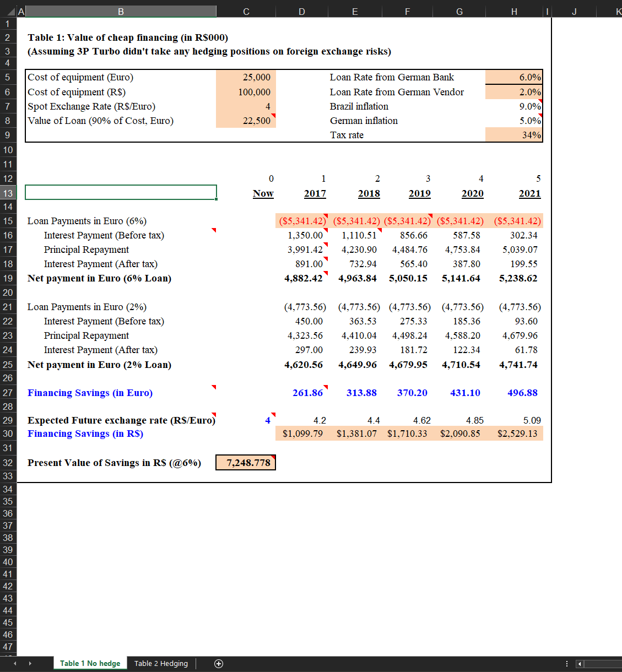The image size is (622, 672).
Task: Switch to the Table 2 Hedging sheet
Action: point(160,663)
